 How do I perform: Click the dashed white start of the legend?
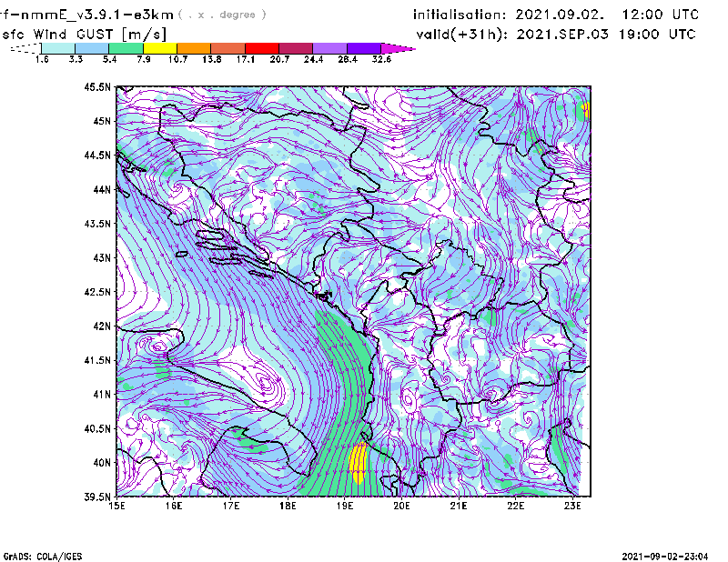[25, 48]
